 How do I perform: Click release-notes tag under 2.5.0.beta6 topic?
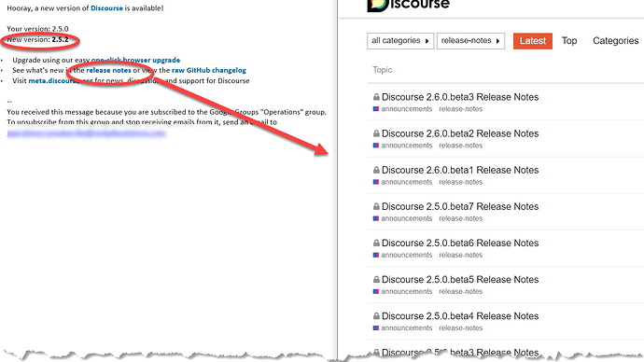460,256
